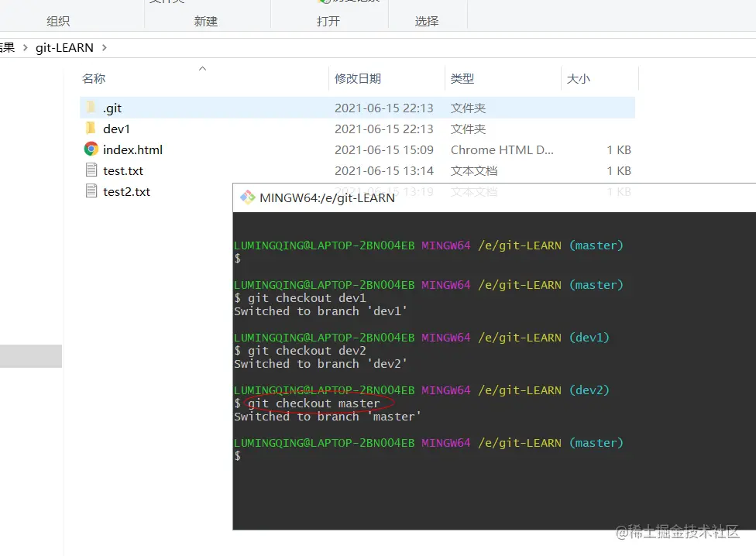Expand breadcrumb chevron after git-LEARN

[104, 48]
